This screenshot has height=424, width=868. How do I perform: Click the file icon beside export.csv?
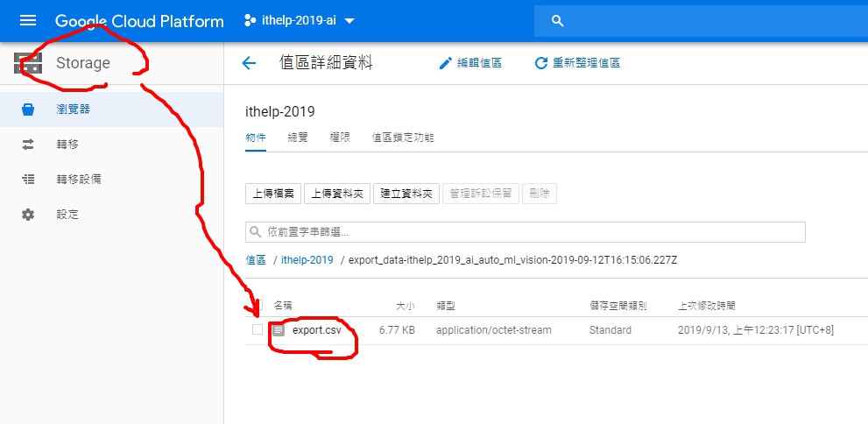pyautogui.click(x=279, y=330)
